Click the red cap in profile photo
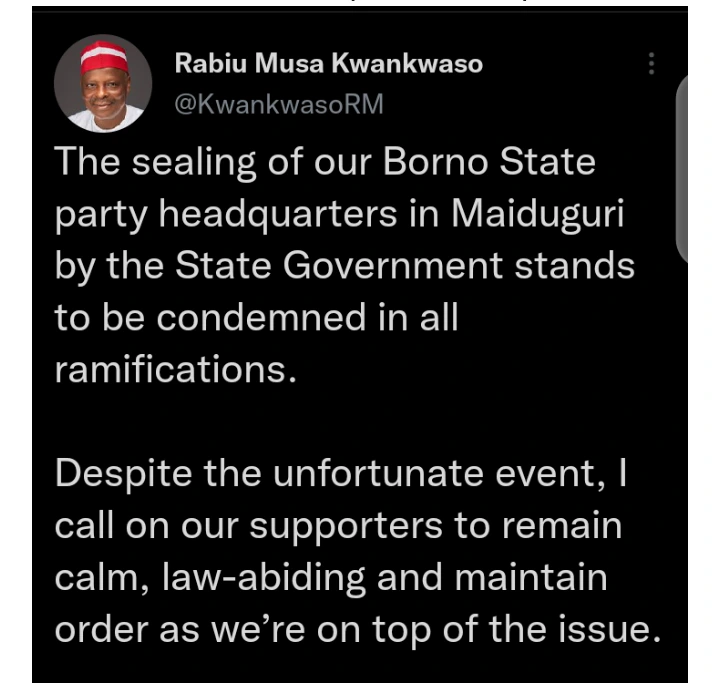Image resolution: width=717 pixels, height=683 pixels. pos(103,58)
